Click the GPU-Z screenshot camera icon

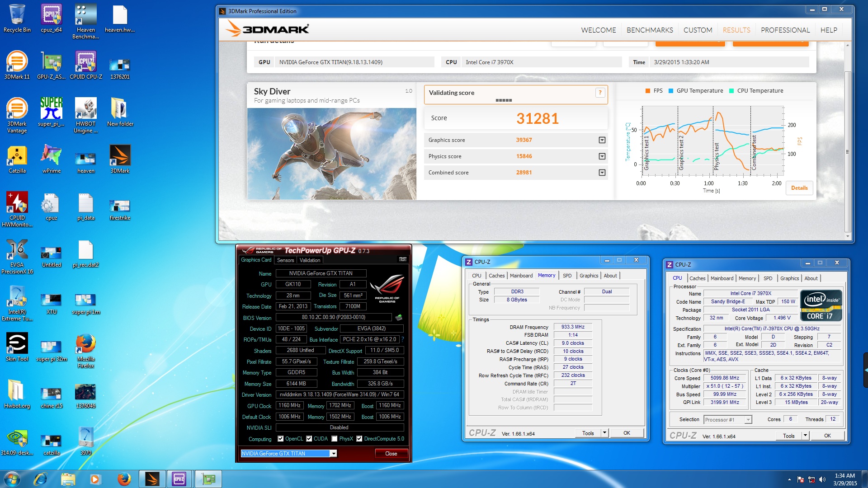pos(403,259)
